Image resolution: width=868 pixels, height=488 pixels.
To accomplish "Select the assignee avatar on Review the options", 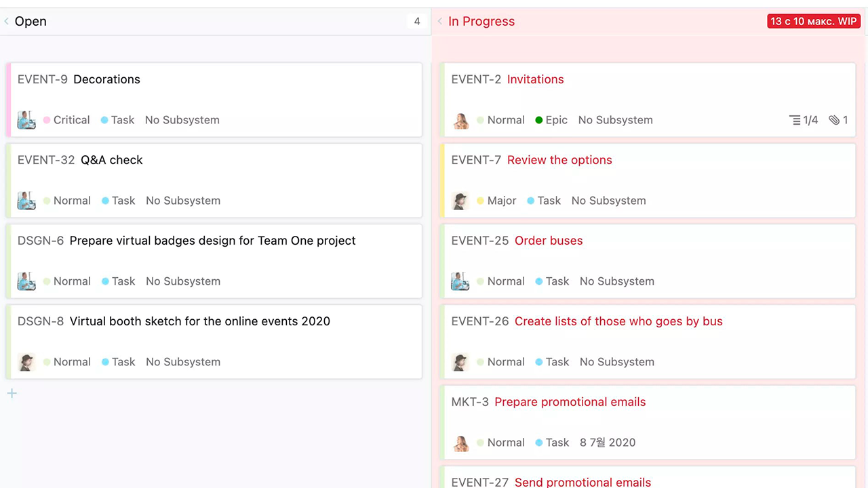I will [x=460, y=201].
